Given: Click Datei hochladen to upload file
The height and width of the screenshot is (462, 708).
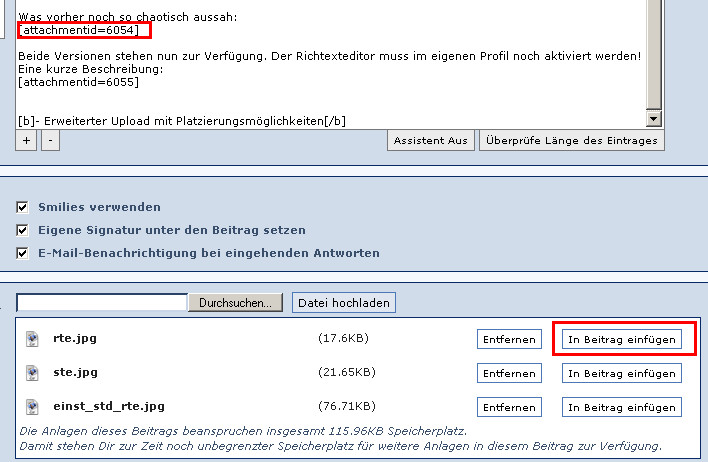Looking at the screenshot, I should pyautogui.click(x=344, y=303).
